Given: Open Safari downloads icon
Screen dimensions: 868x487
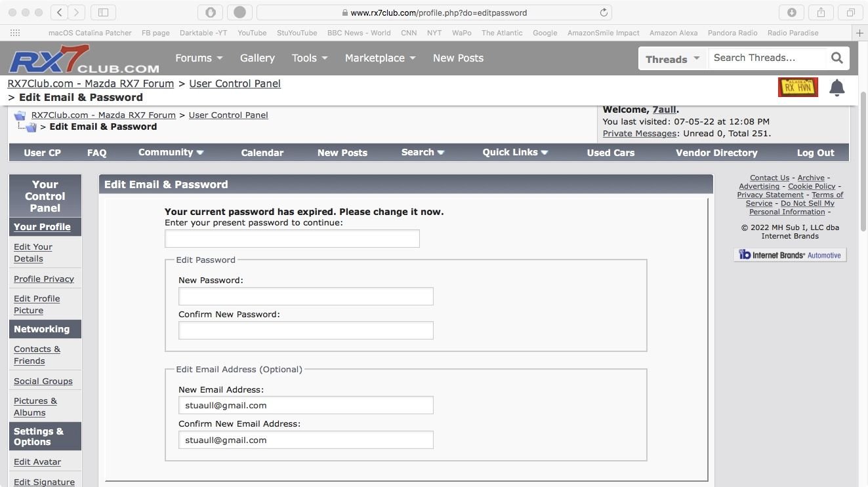Looking at the screenshot, I should tap(791, 12).
